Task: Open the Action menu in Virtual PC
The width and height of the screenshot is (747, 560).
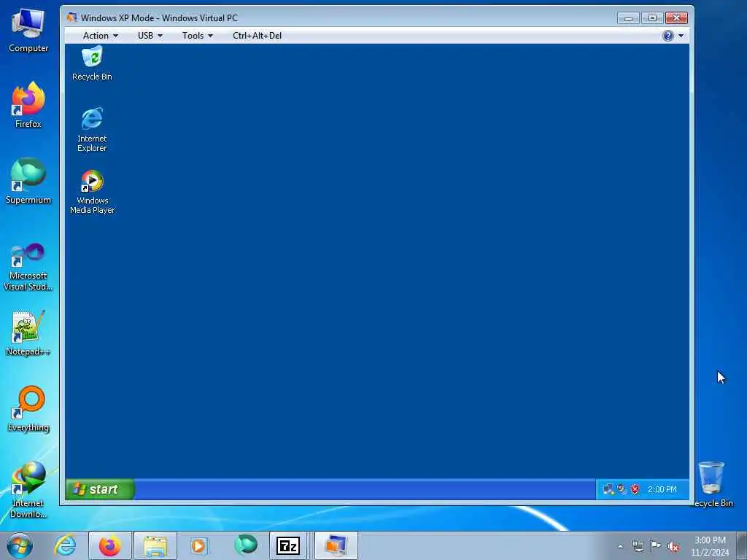Action: pyautogui.click(x=100, y=36)
